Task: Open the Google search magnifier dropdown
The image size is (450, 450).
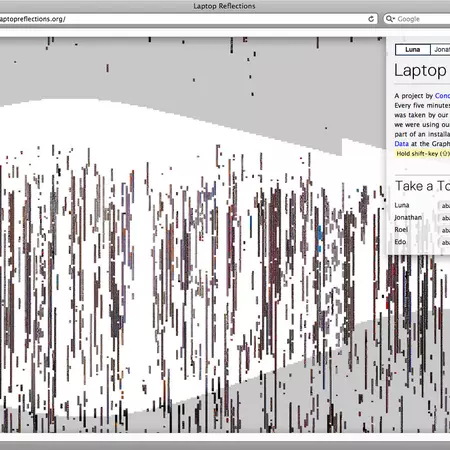Action: point(390,19)
